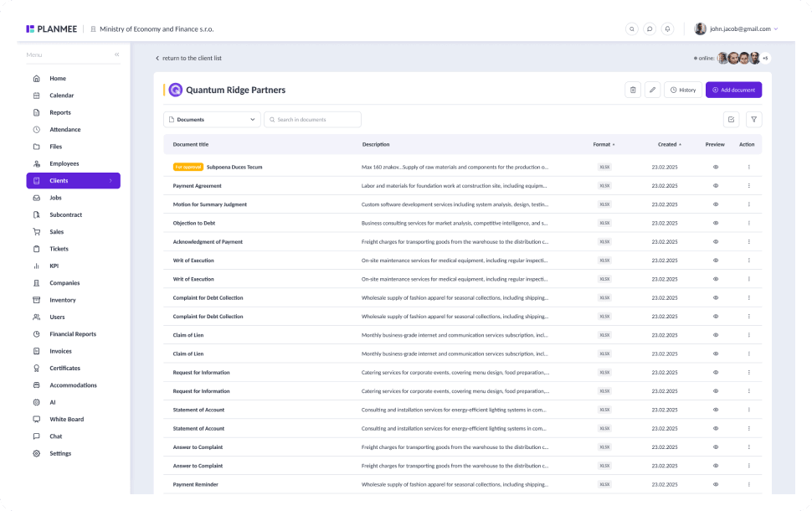Expand the Clients menu chevron
Screen dimensions: 812x511
point(110,181)
